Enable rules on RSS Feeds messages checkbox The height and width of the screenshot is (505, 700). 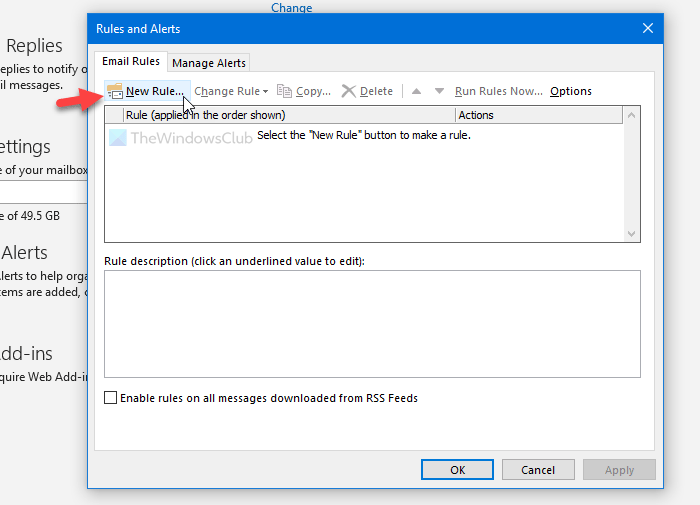coord(110,397)
